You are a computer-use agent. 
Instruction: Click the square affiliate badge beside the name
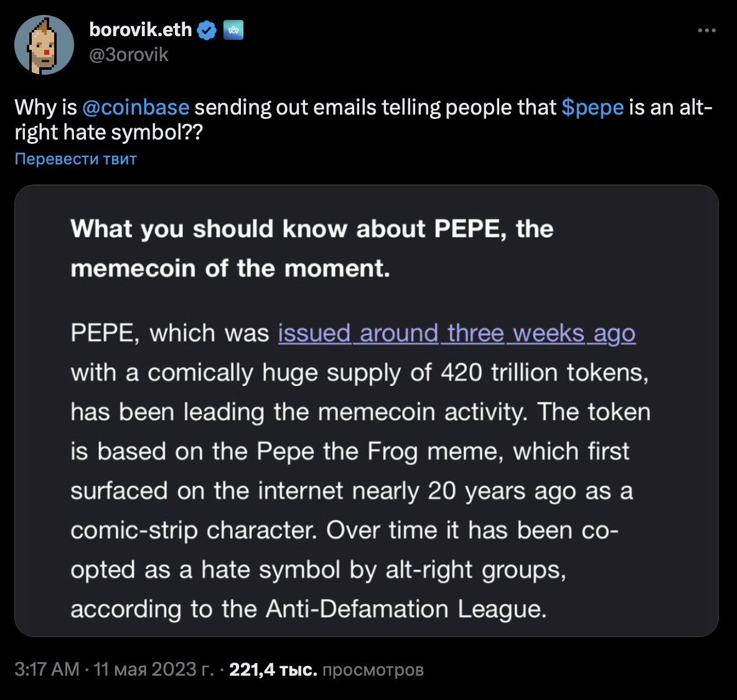click(233, 30)
